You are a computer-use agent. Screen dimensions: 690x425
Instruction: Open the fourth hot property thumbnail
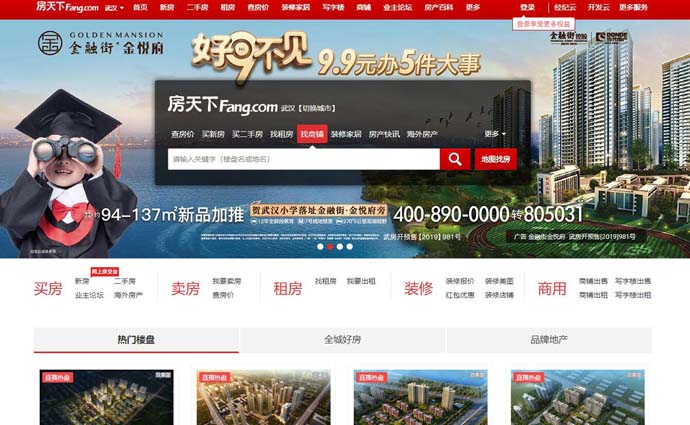click(x=578, y=397)
